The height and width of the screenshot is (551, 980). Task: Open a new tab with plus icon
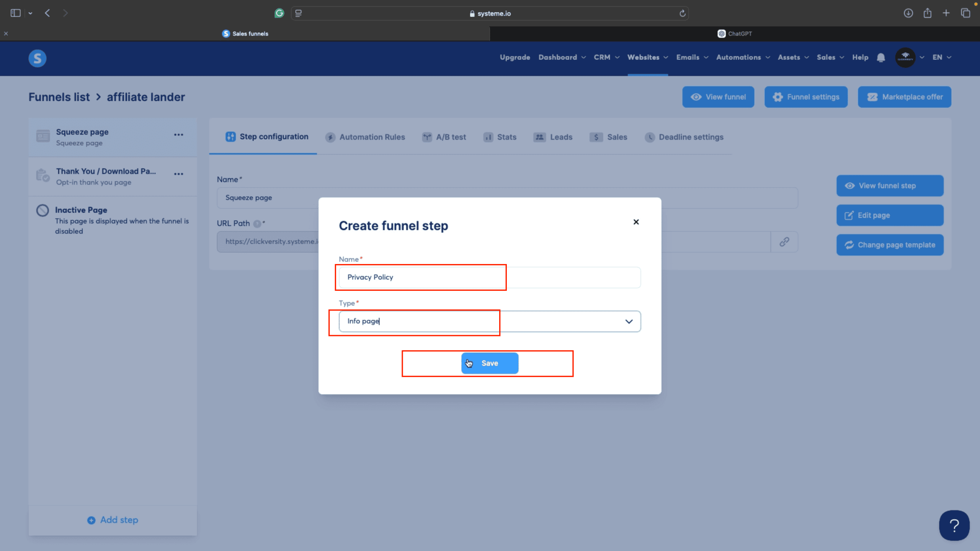point(946,13)
